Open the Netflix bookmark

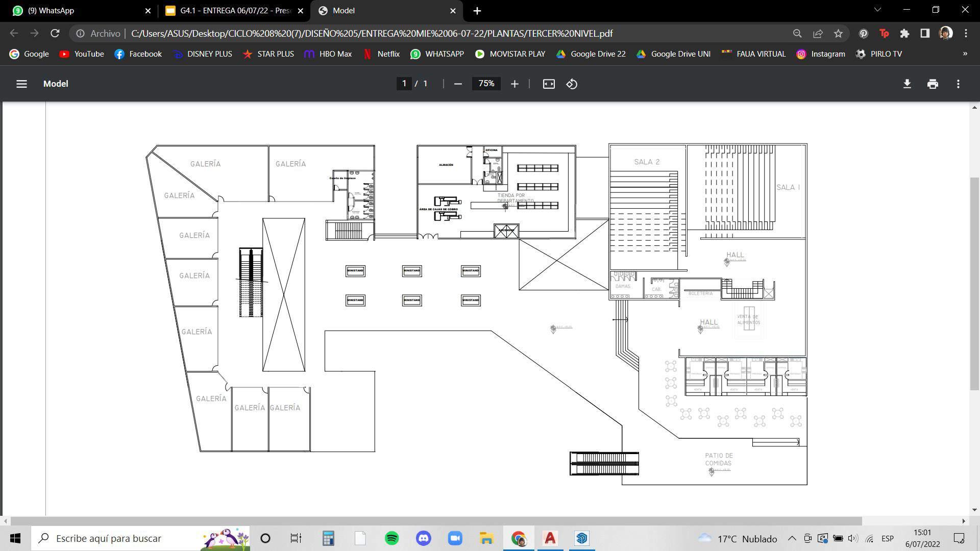381,54
